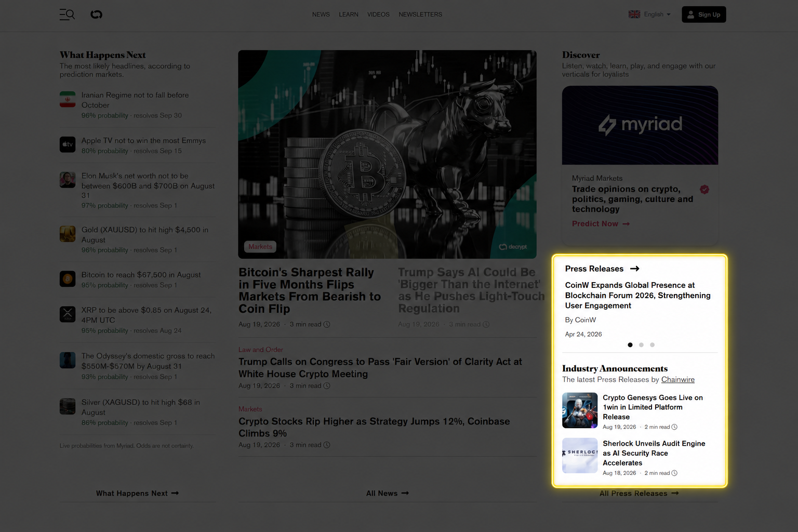Select the third carousel dot
The image size is (798, 532).
coord(652,345)
